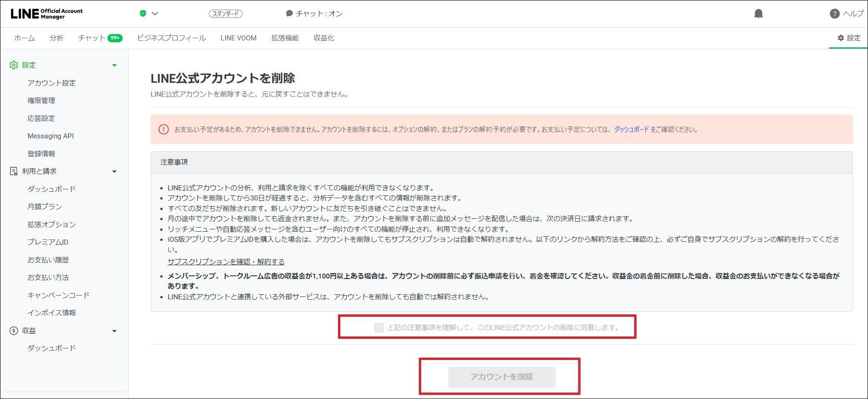Open the notification bell
This screenshot has width=868, height=399.
759,14
